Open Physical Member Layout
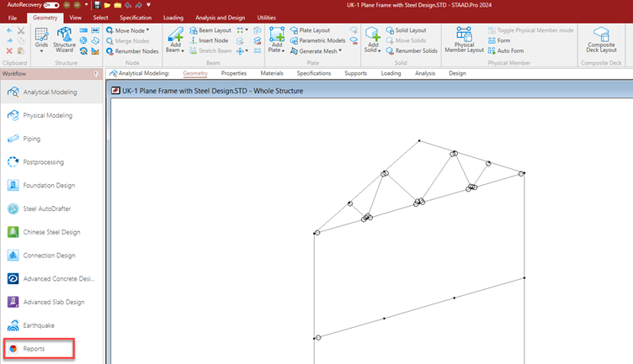 click(465, 40)
